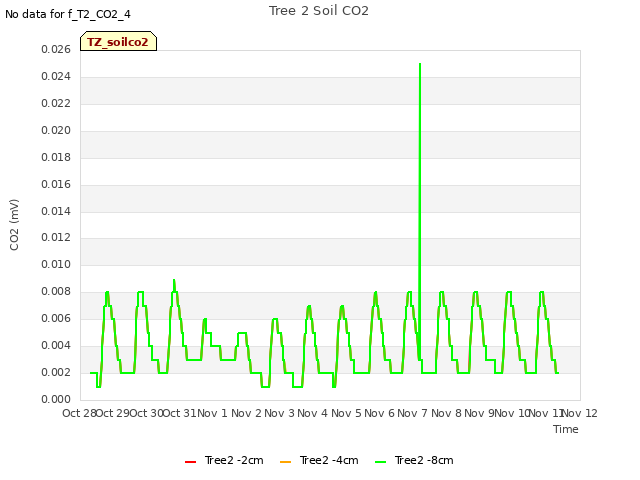Screen dimensions: 640x480
Task: Click the Nov 12 x-axis tick label
Action: pyautogui.click(x=580, y=413)
